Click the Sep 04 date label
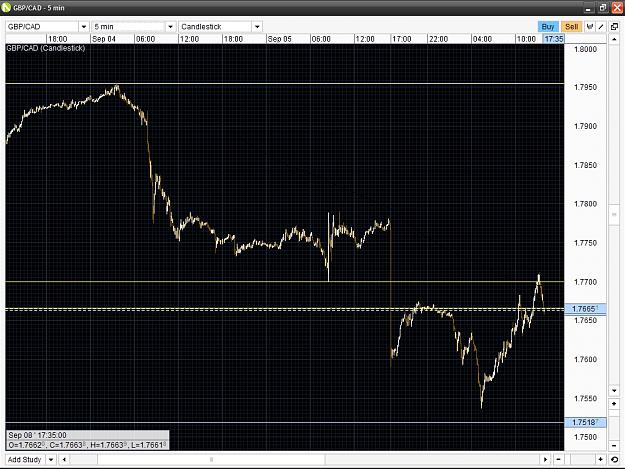 click(104, 39)
